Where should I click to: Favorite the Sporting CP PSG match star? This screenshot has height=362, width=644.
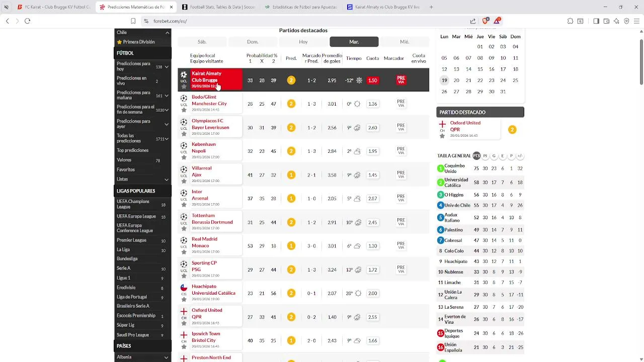tap(184, 276)
